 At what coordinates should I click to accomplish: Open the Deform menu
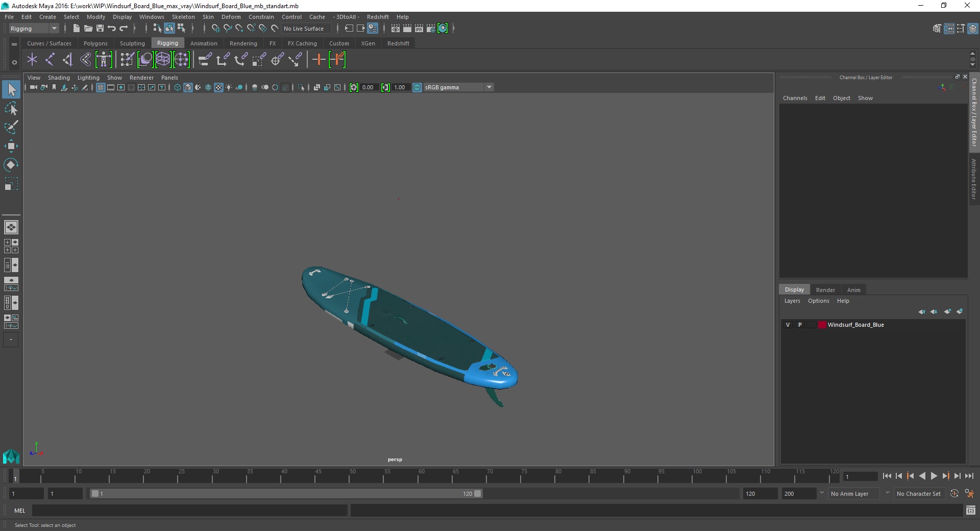pos(231,17)
